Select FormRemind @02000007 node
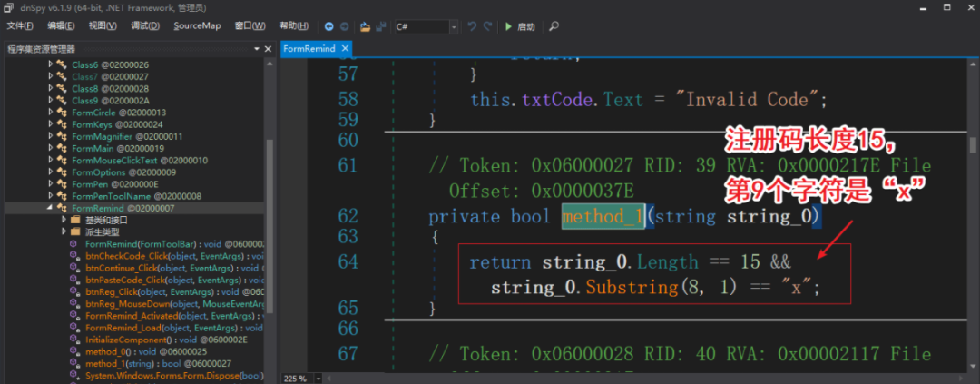Image resolution: width=980 pixels, height=384 pixels. click(123, 208)
